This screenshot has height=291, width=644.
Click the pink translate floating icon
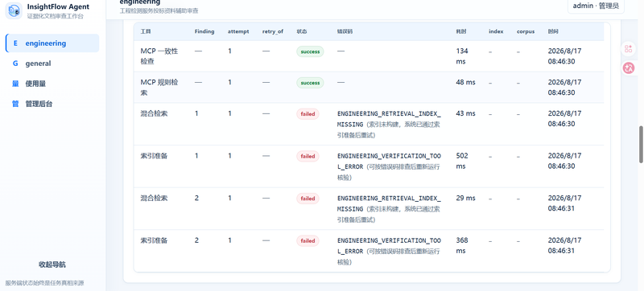629,68
